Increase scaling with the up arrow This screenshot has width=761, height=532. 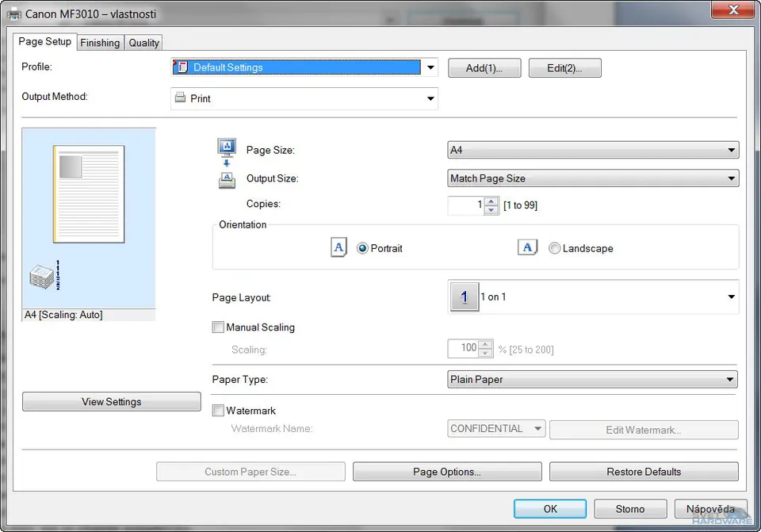485,344
